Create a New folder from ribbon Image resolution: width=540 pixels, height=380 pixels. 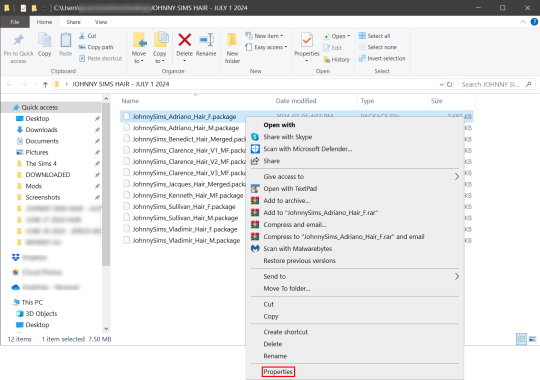coord(232,48)
